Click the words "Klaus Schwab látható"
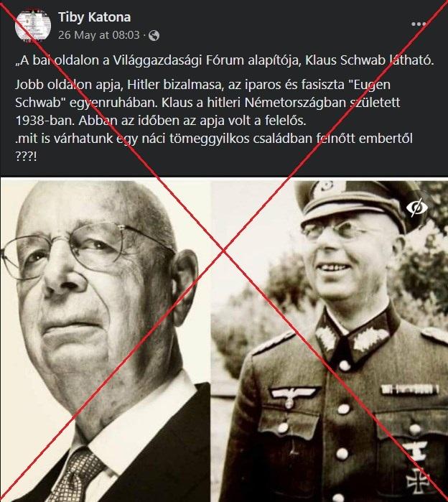448x502 pixels. 369,60
